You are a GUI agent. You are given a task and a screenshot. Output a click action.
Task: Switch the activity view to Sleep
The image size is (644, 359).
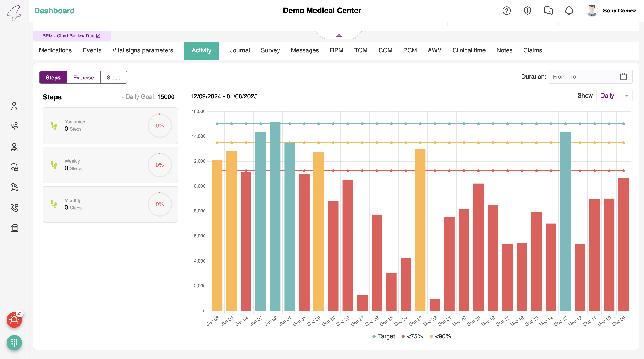pyautogui.click(x=114, y=78)
